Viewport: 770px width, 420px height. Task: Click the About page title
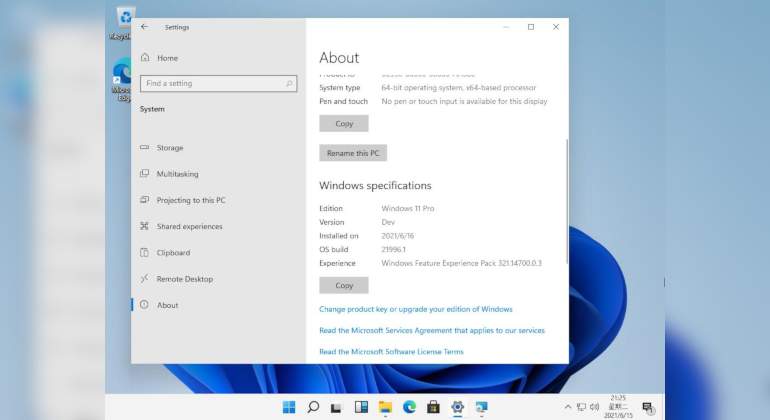pyautogui.click(x=339, y=58)
